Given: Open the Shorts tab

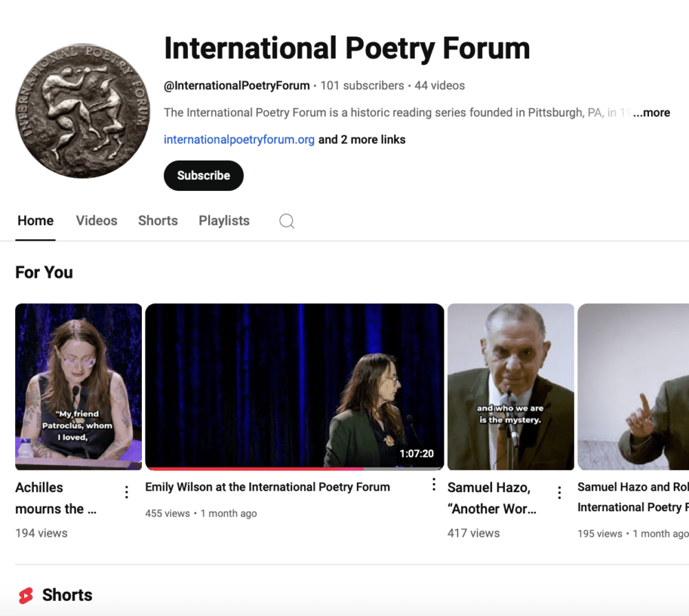Looking at the screenshot, I should [x=158, y=220].
